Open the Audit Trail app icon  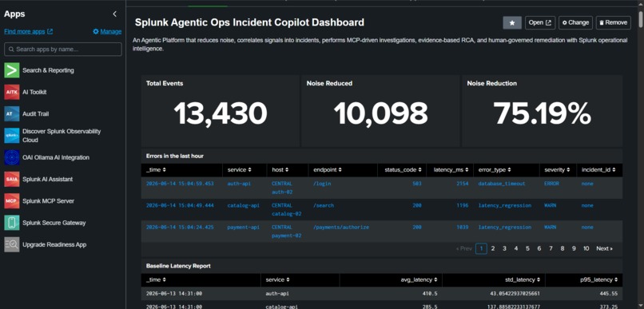[x=12, y=113]
